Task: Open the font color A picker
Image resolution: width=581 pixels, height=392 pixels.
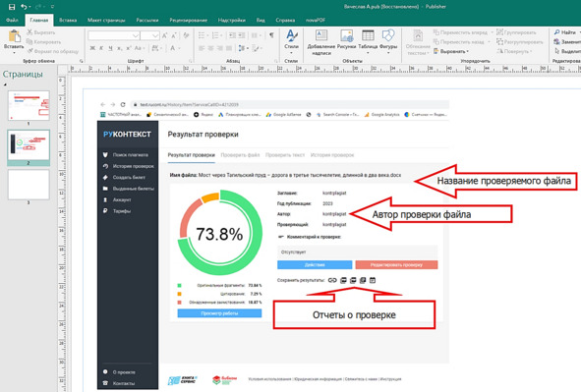Action: (174, 48)
